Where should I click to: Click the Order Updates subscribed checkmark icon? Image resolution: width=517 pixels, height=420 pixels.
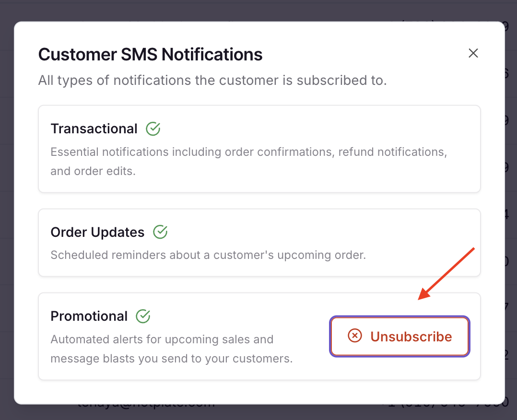point(160,232)
